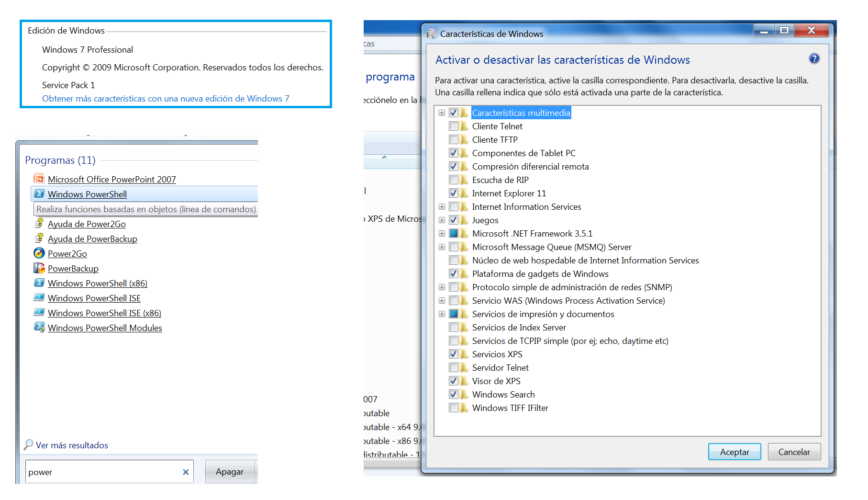868x500 pixels.
Task: Expand the Servicio WAS node
Action: pos(442,300)
